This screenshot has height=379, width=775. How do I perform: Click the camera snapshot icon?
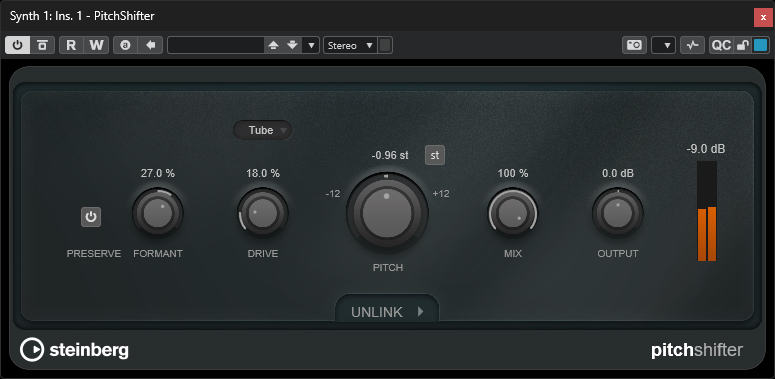click(x=634, y=45)
